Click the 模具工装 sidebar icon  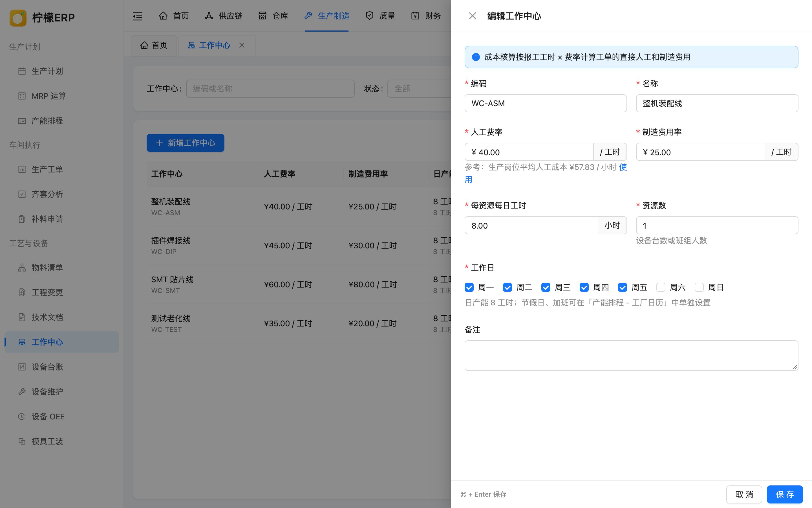click(22, 441)
